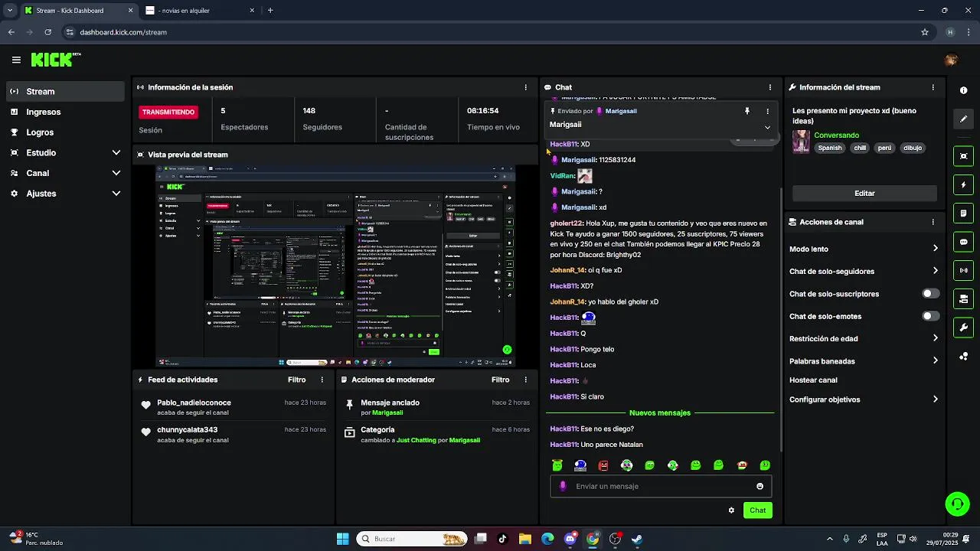Expand the pinned message with its chevron
980x551 pixels.
(767, 127)
